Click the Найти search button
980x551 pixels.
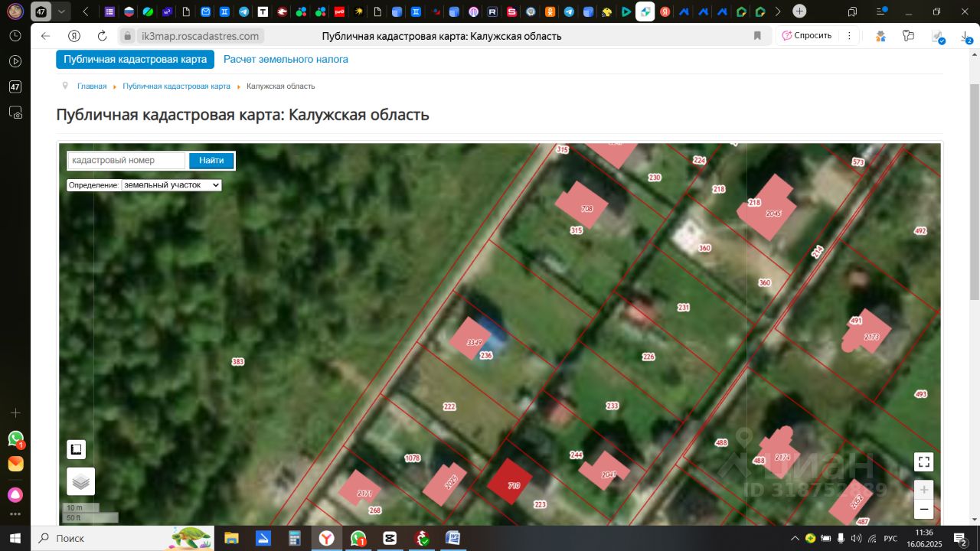(211, 161)
